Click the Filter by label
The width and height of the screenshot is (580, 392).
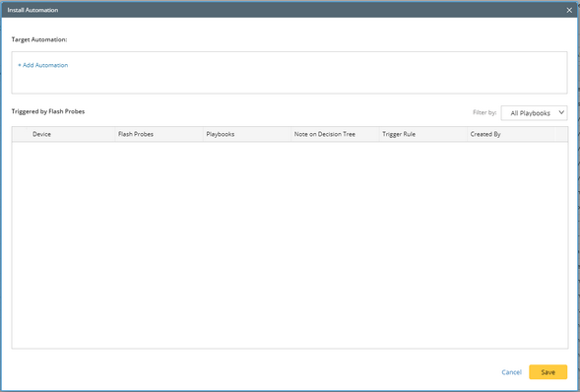click(484, 112)
